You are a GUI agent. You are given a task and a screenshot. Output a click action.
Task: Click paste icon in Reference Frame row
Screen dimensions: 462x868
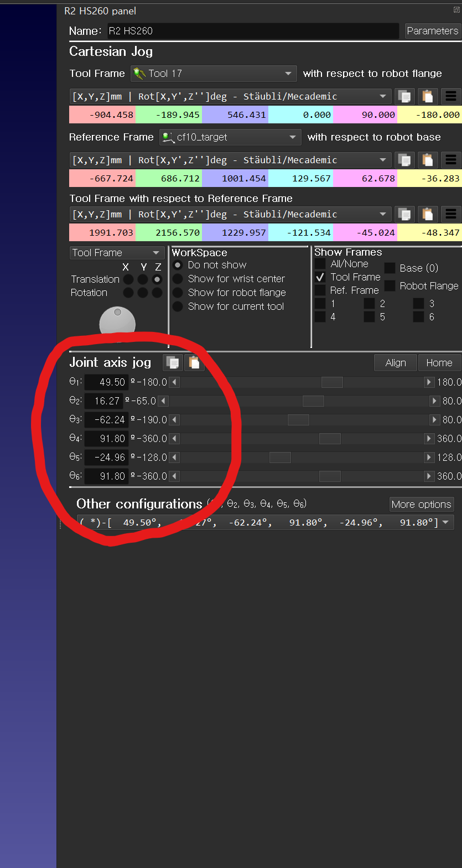pos(427,160)
